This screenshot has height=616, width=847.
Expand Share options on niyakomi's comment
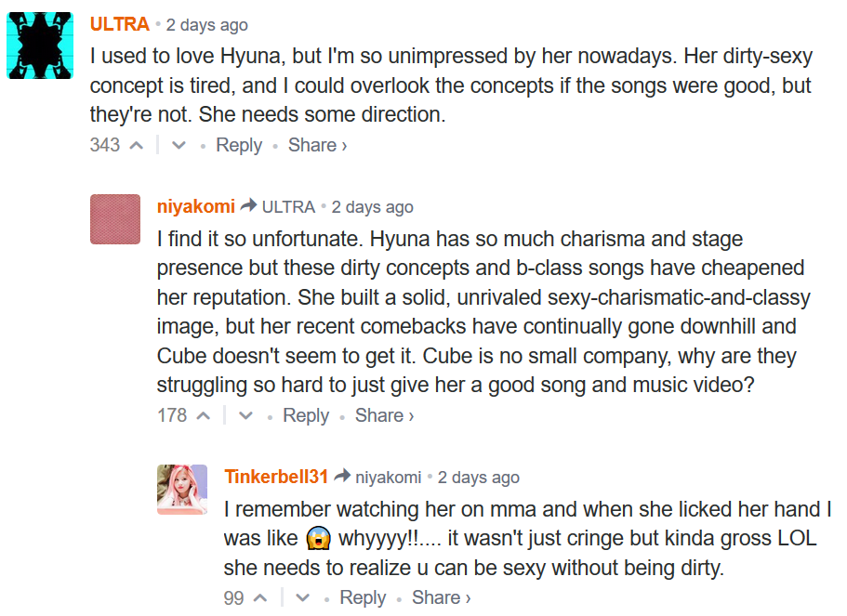click(384, 415)
